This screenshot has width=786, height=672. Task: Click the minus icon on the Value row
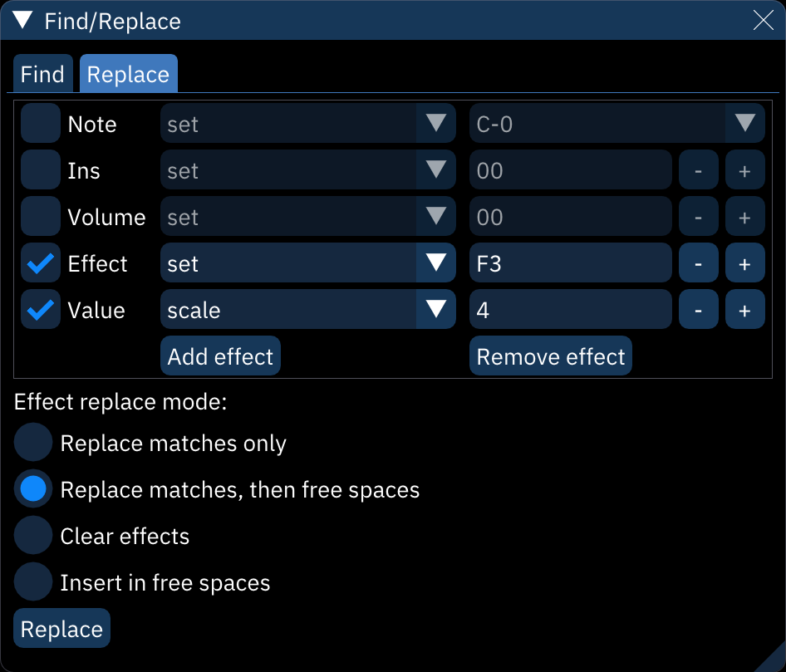(x=699, y=309)
